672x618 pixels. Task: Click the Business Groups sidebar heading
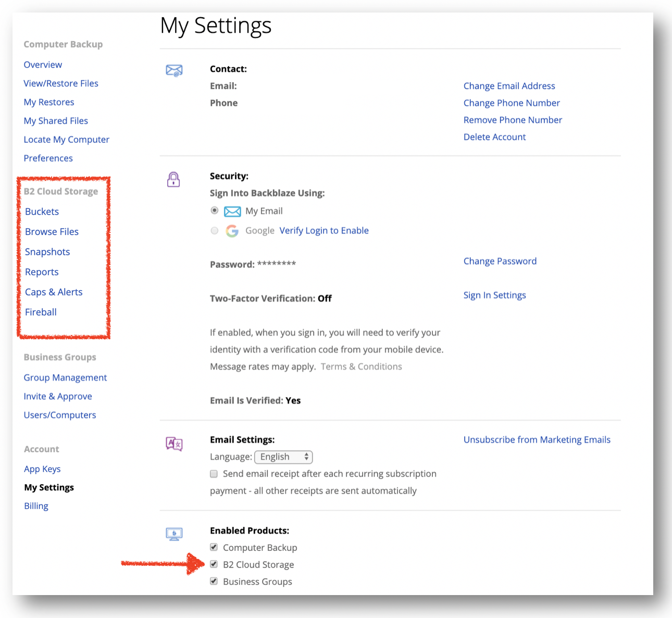point(60,357)
